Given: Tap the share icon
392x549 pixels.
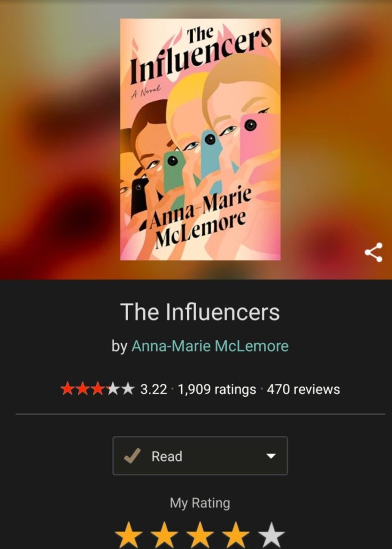Looking at the screenshot, I should (x=373, y=252).
